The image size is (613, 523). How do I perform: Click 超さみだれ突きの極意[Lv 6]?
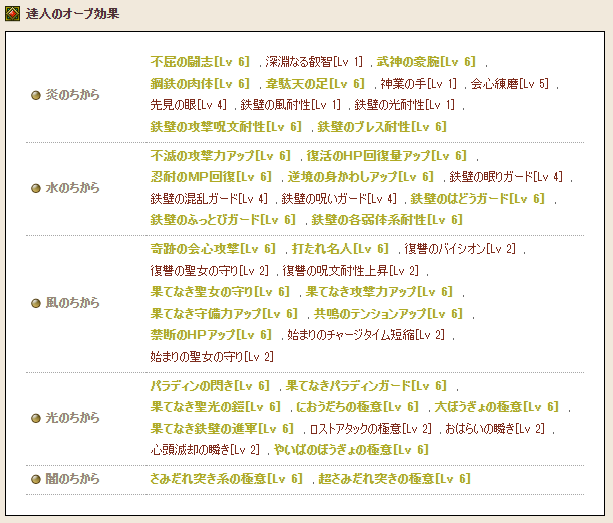(395, 479)
